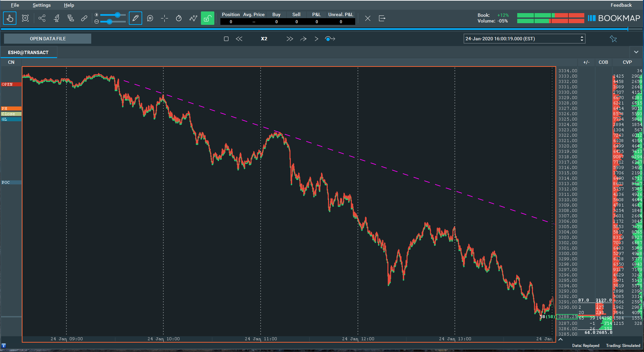This screenshot has height=352, width=644.
Task: Click the stop square replay control
Action: 226,39
